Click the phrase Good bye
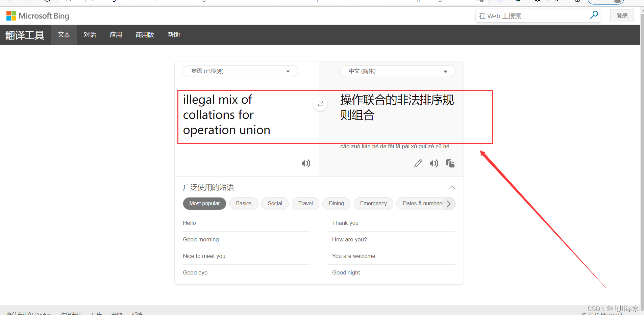 pos(195,272)
